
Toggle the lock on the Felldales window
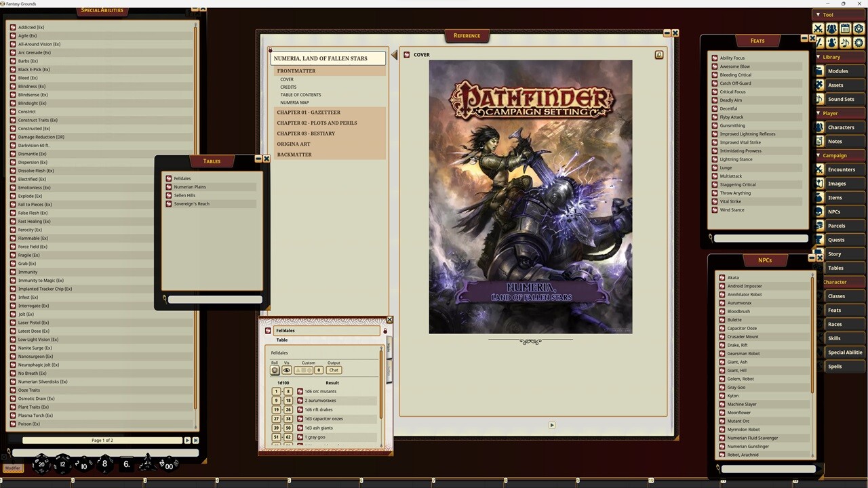(385, 331)
